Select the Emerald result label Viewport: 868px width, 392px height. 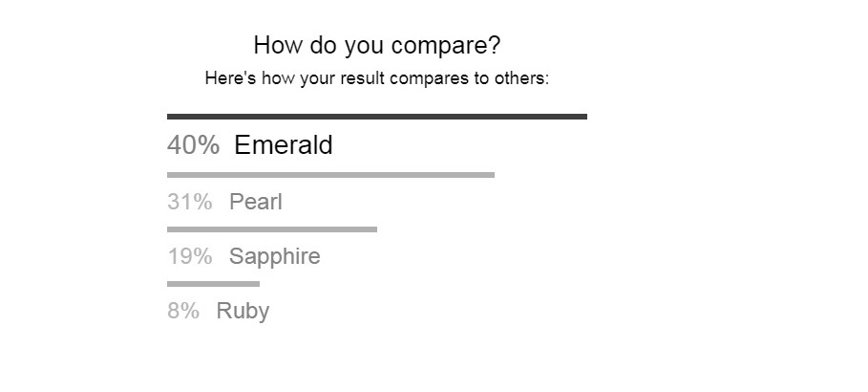pos(284,145)
